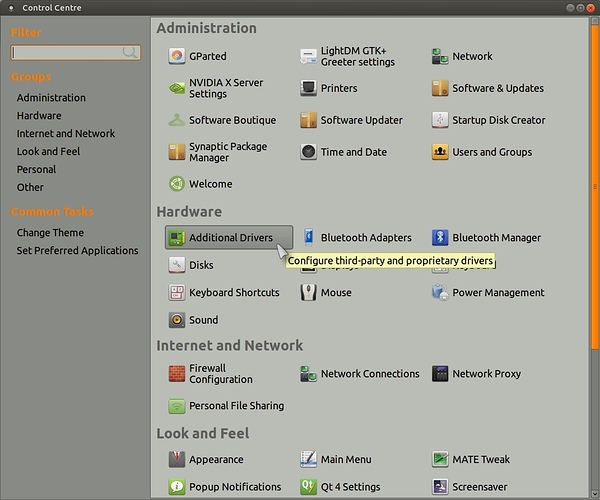
Task: Open the Printers icon
Action: (308, 88)
